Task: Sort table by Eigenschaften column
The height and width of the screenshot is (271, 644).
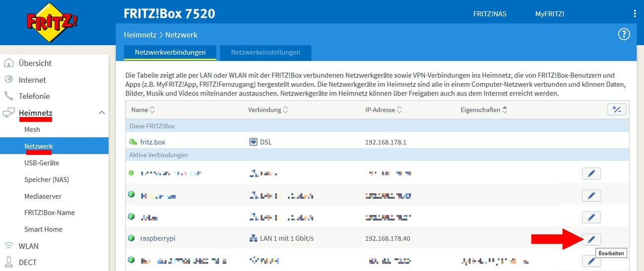Action: pos(483,110)
